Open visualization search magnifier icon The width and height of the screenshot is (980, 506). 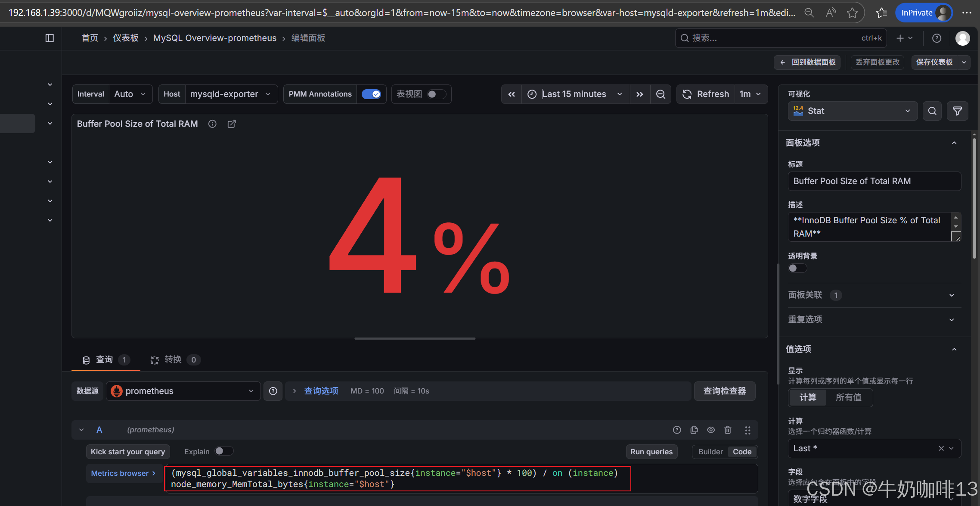click(x=932, y=111)
